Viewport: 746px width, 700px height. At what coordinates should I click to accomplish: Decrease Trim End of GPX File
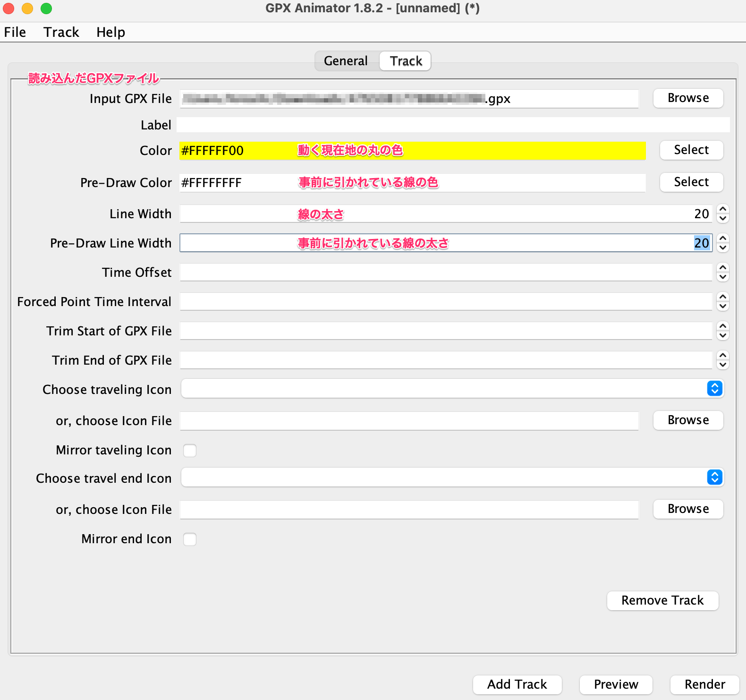tap(722, 365)
